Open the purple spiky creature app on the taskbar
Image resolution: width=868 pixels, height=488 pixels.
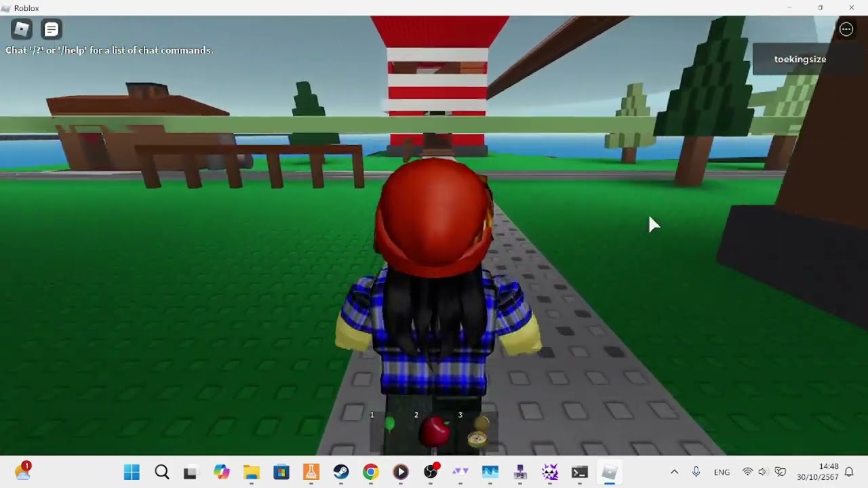pyautogui.click(x=549, y=472)
